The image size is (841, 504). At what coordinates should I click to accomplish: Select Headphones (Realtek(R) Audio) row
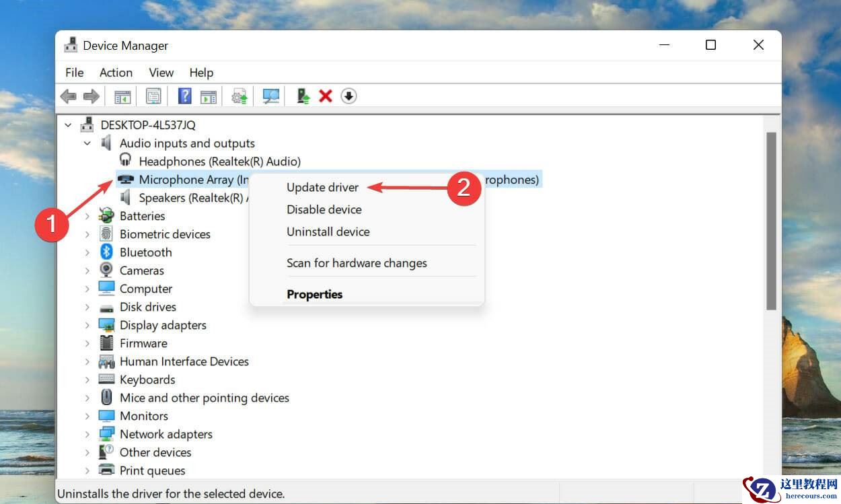pos(219,161)
